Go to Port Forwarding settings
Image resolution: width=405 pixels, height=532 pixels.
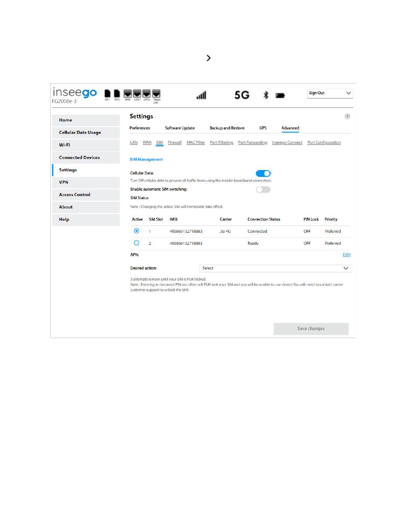(x=253, y=142)
